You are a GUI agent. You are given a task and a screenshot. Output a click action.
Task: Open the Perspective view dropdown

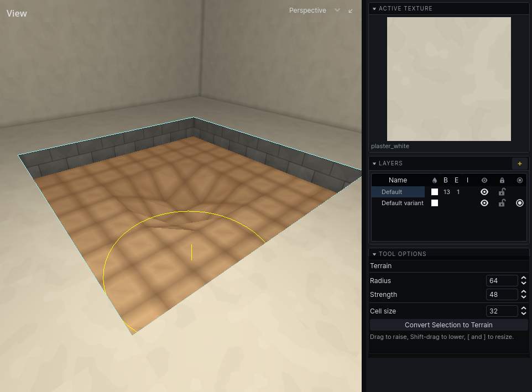point(337,10)
